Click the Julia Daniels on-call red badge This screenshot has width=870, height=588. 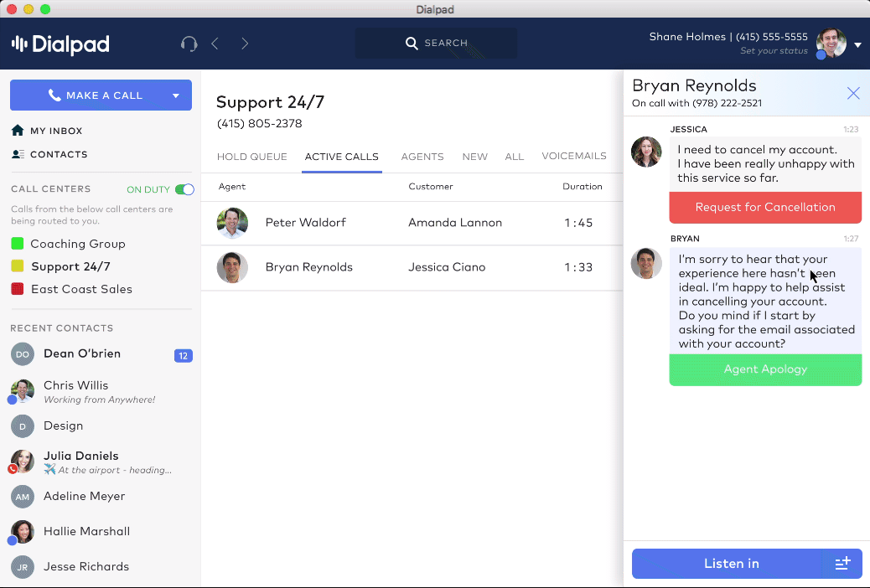(x=13, y=469)
